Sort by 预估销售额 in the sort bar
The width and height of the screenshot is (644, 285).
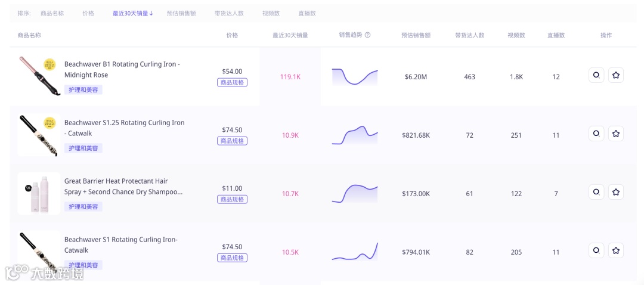tap(181, 13)
